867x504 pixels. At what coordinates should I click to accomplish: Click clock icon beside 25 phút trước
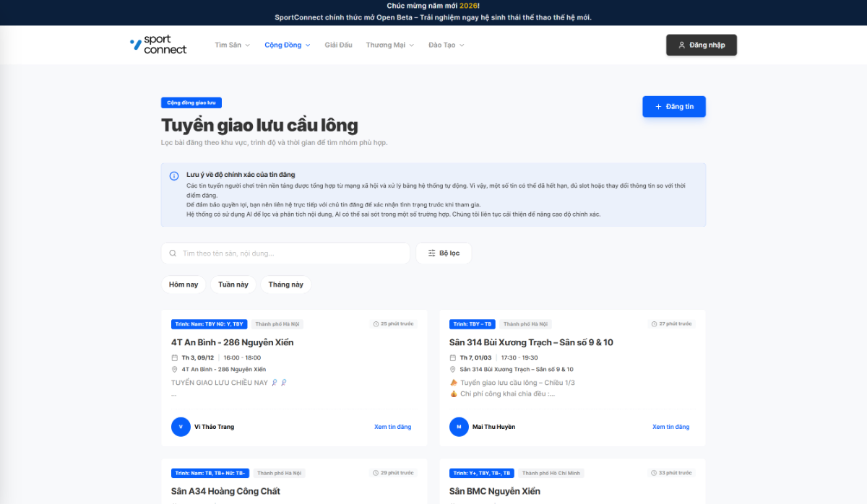[376, 324]
